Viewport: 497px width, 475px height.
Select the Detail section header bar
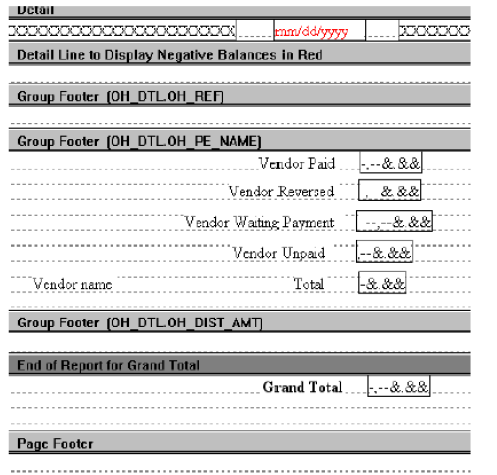(239, 11)
